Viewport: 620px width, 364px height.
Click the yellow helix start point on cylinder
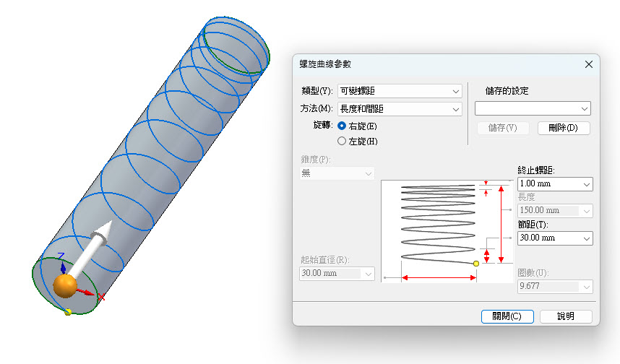[x=68, y=312]
